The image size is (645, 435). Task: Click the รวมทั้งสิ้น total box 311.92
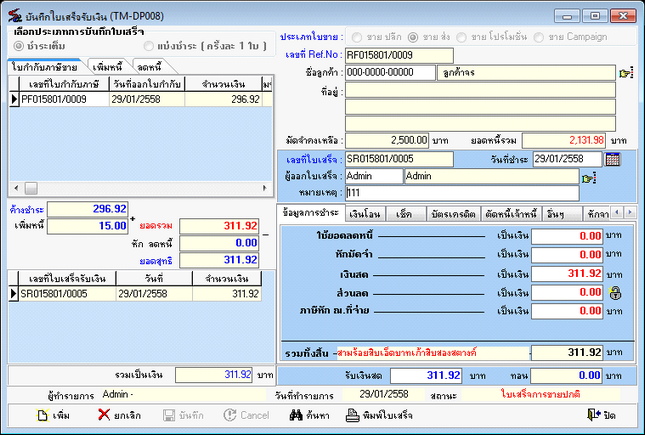(x=567, y=352)
